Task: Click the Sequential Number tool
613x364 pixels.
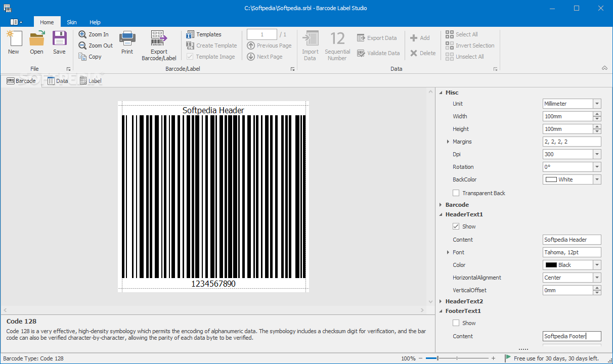Action: [337, 44]
